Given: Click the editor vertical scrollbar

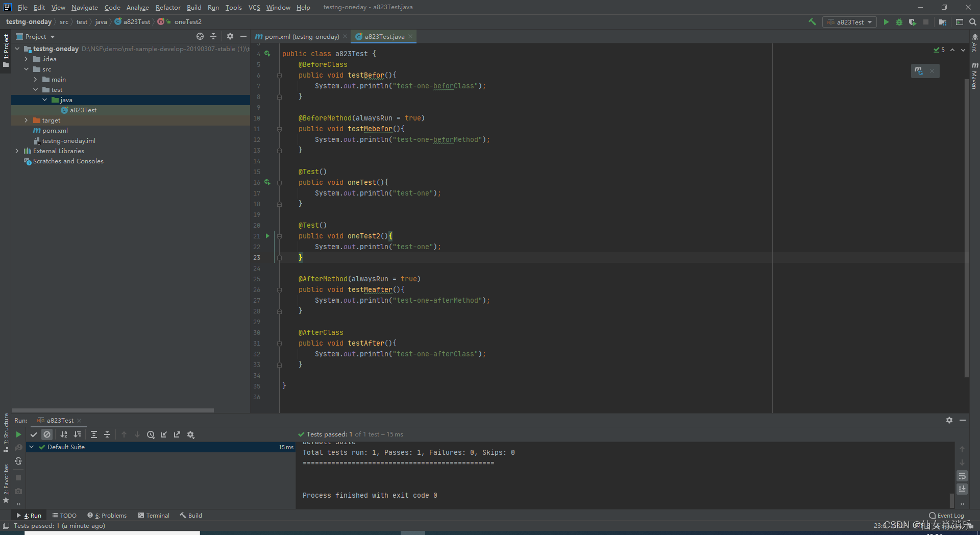Looking at the screenshot, I should pyautogui.click(x=967, y=228).
